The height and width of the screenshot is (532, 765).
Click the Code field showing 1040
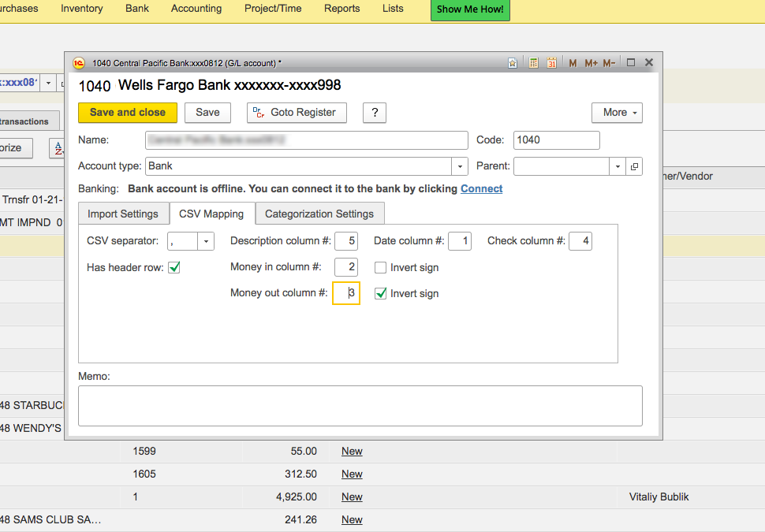[557, 140]
